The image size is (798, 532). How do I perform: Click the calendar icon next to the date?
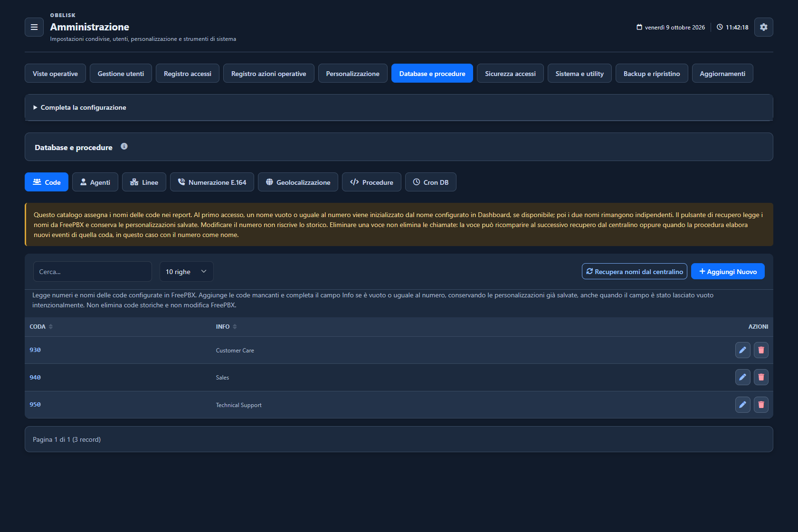point(639,27)
